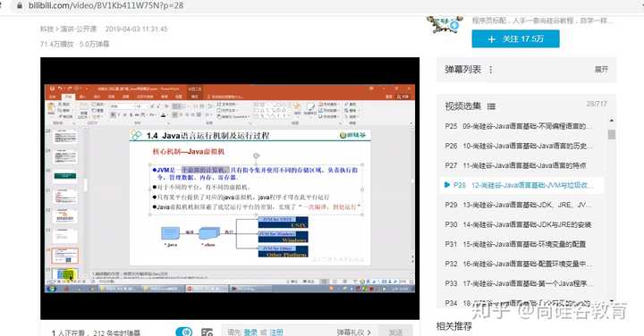Click the lock icon in address bar
This screenshot has width=644, height=336.
(x=20, y=5)
